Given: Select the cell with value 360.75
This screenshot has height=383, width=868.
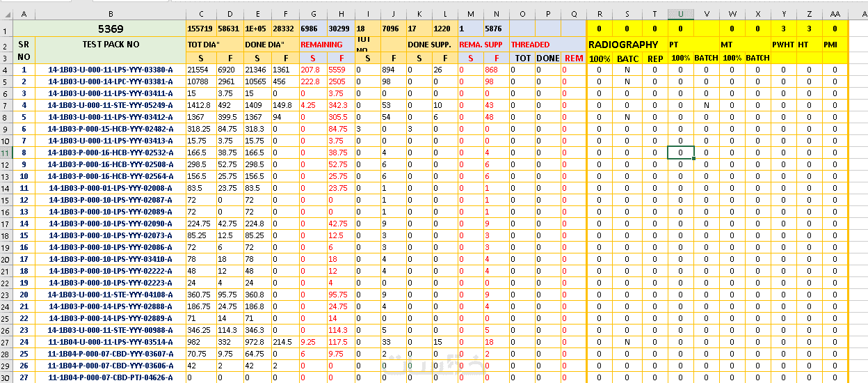Looking at the screenshot, I should coord(201,295).
